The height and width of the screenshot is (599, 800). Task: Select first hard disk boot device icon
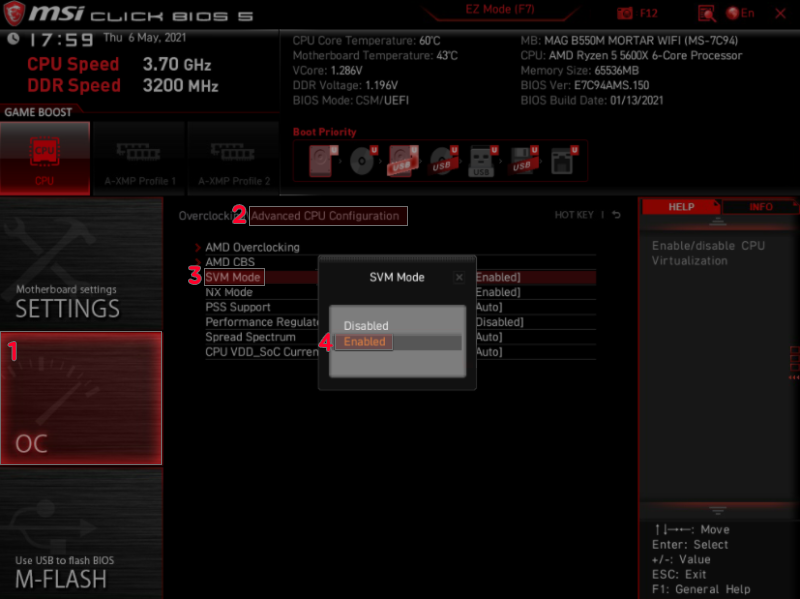(322, 161)
